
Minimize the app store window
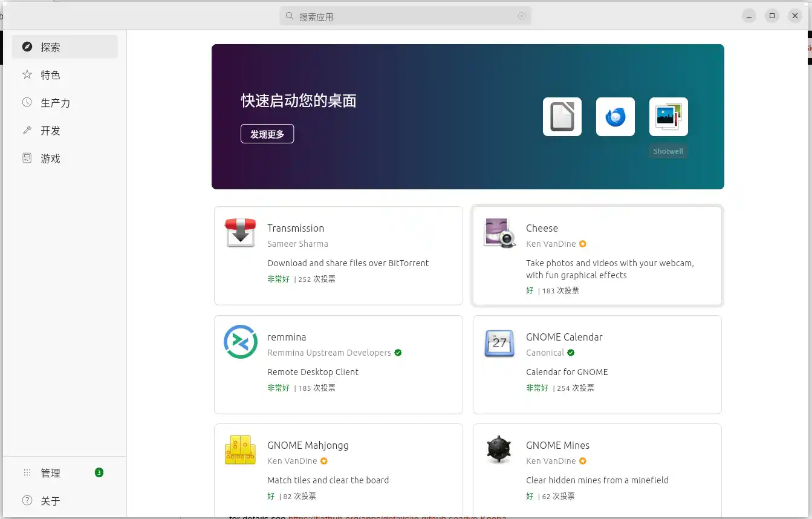[x=749, y=16]
